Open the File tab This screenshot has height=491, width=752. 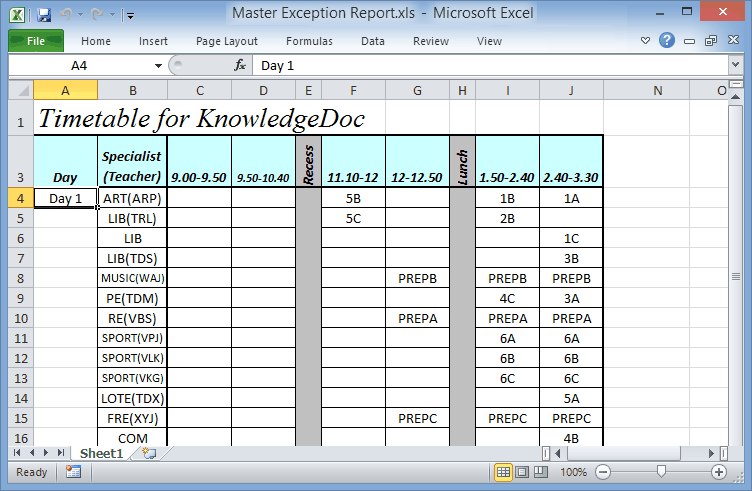[x=36, y=41]
